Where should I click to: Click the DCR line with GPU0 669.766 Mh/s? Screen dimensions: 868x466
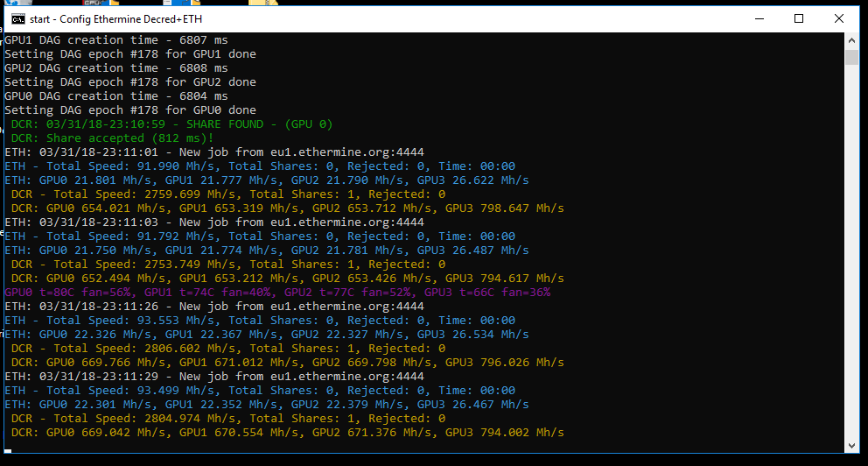pos(287,363)
